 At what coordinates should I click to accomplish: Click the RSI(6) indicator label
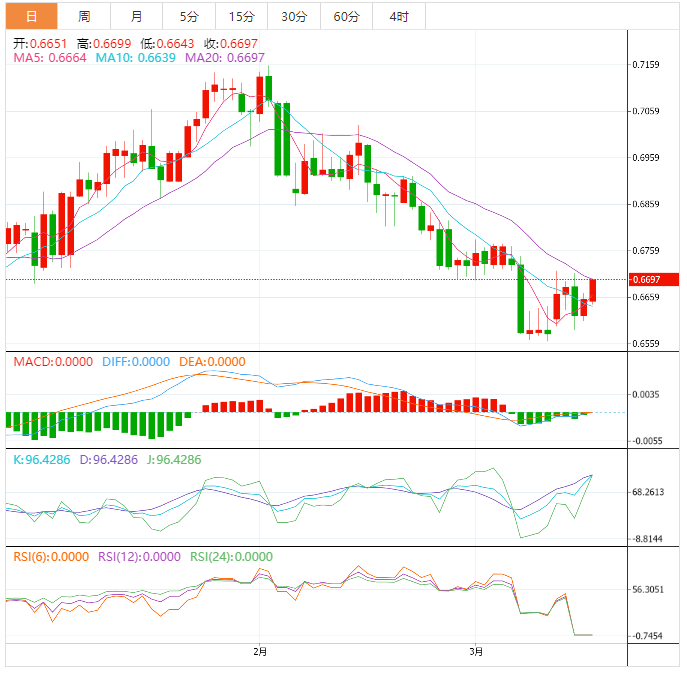pos(50,557)
